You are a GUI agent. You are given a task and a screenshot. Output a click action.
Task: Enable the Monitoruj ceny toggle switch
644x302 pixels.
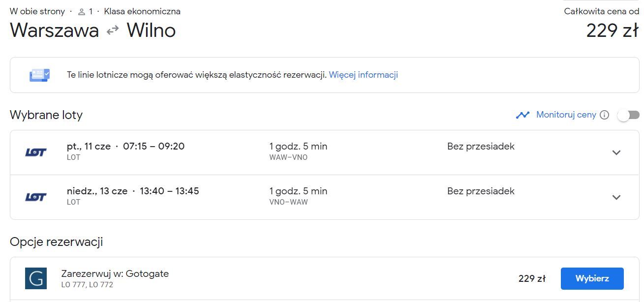[628, 115]
